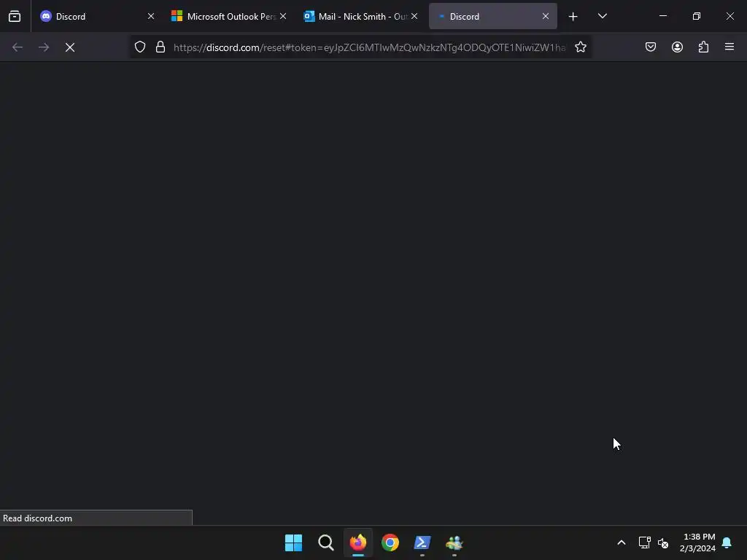The image size is (747, 560).
Task: Save page to Pocket
Action: 651,47
